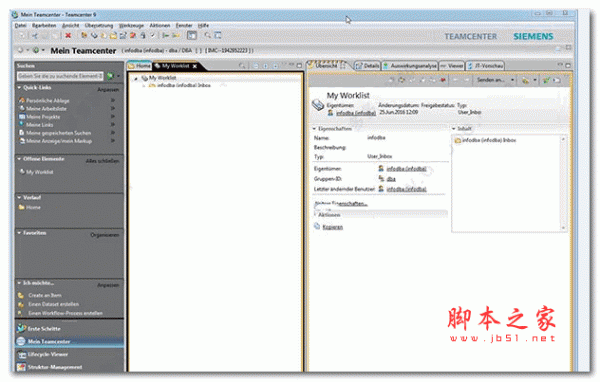This screenshot has width=600, height=382.
Task: Expand infodba Inbox tree node
Action: click(x=144, y=86)
